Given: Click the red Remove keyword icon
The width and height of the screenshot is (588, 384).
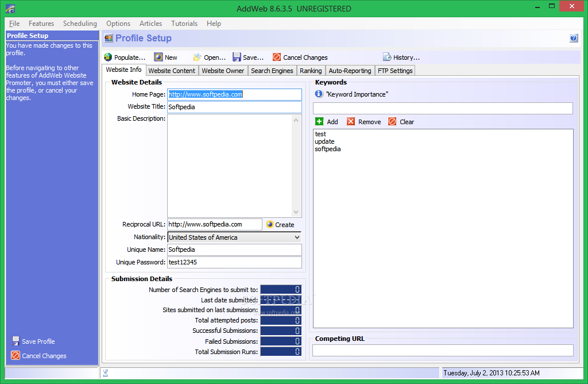Looking at the screenshot, I should click(351, 121).
